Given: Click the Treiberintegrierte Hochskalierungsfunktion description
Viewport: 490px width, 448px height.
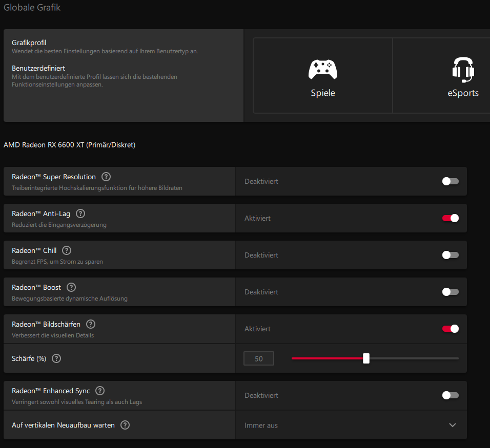Looking at the screenshot, I should pos(97,188).
